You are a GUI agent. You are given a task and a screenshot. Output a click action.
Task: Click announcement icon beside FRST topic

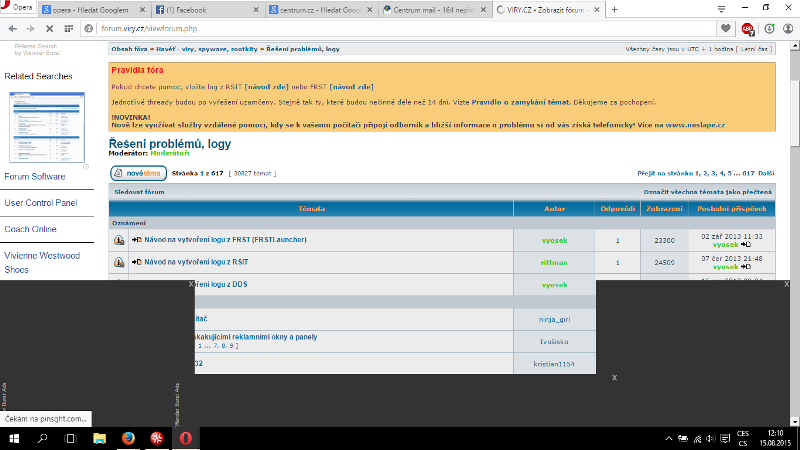[x=119, y=240]
